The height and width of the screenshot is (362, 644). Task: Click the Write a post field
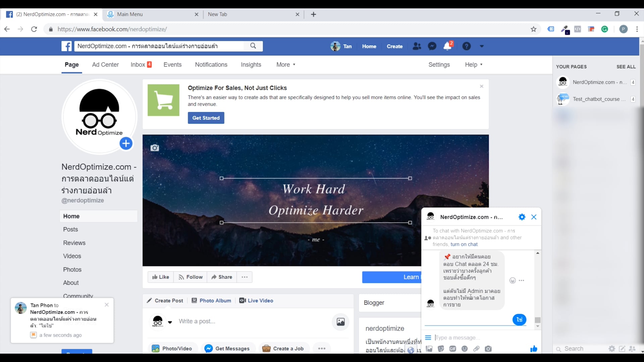tap(252, 321)
